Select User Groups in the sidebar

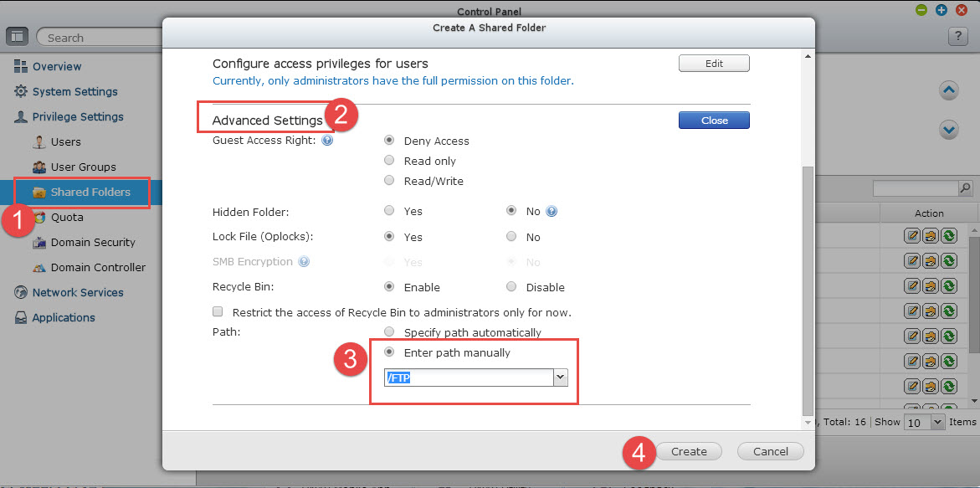click(83, 167)
